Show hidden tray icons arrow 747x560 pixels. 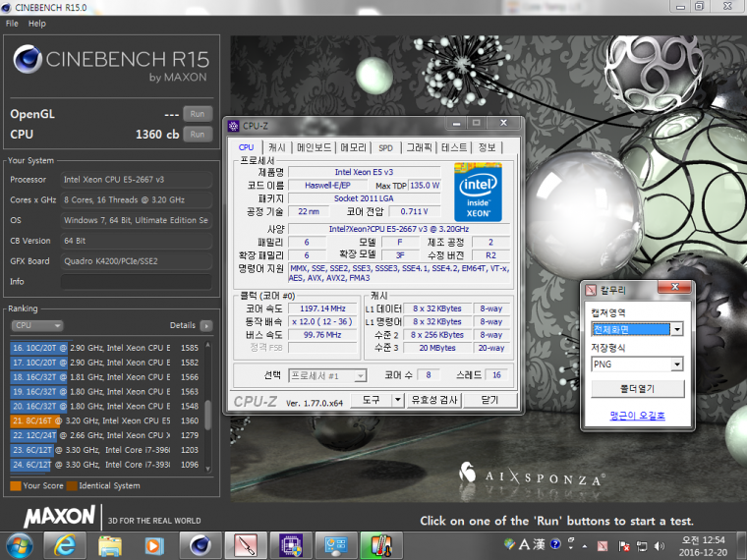[x=585, y=546]
